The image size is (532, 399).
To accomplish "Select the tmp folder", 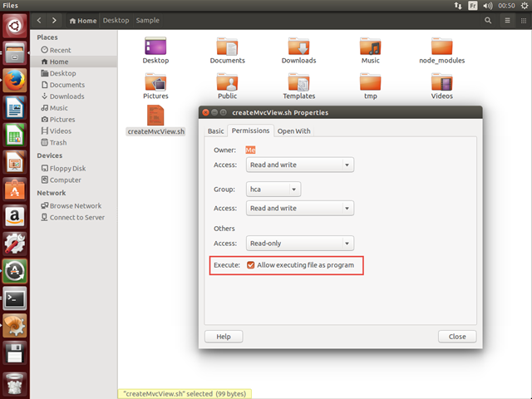I will 371,86.
